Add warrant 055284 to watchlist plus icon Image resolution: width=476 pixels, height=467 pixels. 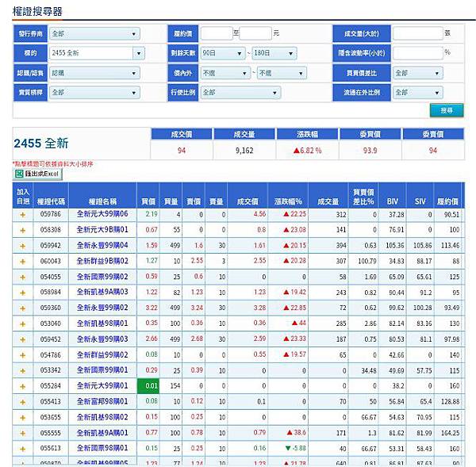[23, 387]
